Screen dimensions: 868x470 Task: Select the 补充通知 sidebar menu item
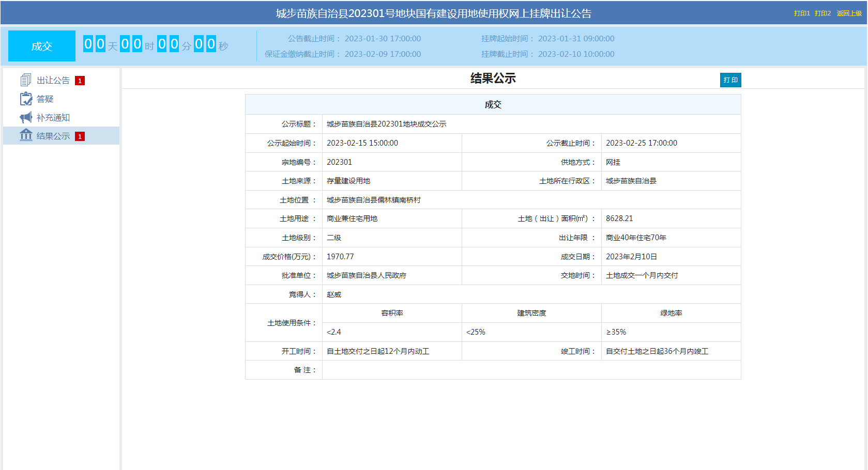click(53, 118)
